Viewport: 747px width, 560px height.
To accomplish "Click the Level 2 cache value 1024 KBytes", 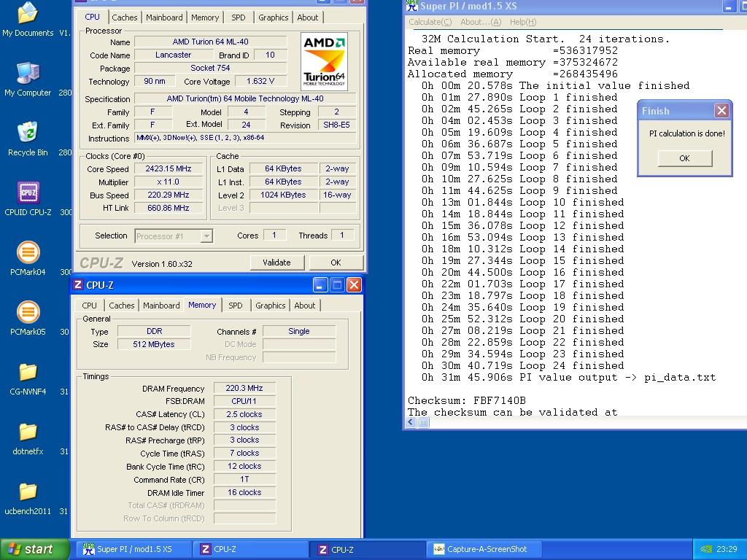I will coord(284,195).
